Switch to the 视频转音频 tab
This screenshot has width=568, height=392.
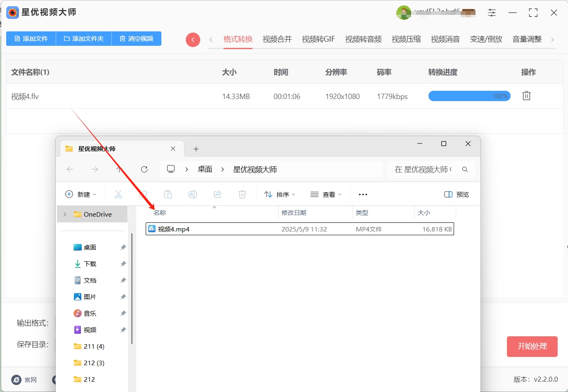(x=363, y=39)
